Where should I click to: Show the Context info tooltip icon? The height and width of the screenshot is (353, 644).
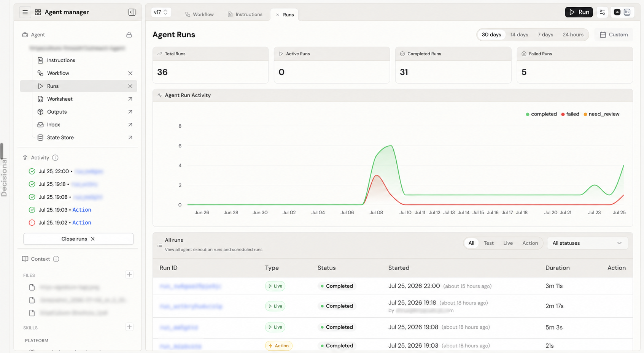(x=56, y=259)
